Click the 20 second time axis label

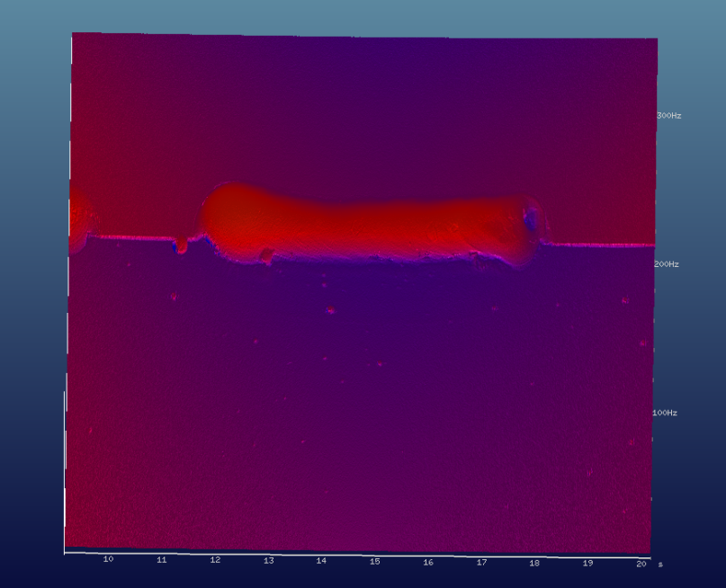(x=641, y=564)
